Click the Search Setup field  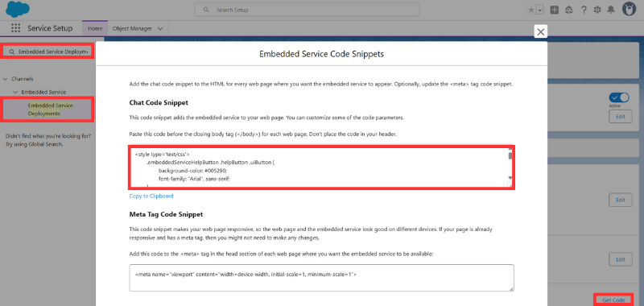coord(308,10)
